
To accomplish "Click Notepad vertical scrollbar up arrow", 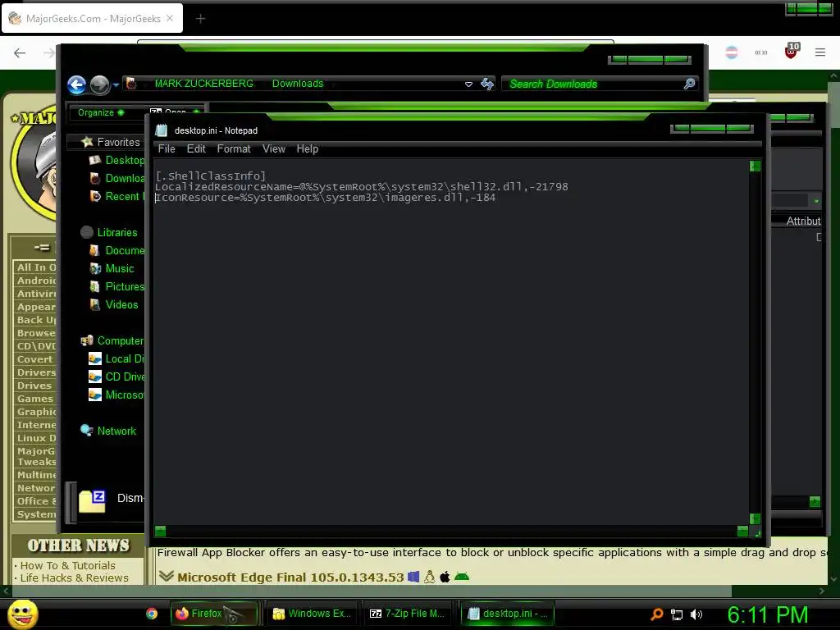I will pyautogui.click(x=755, y=166).
